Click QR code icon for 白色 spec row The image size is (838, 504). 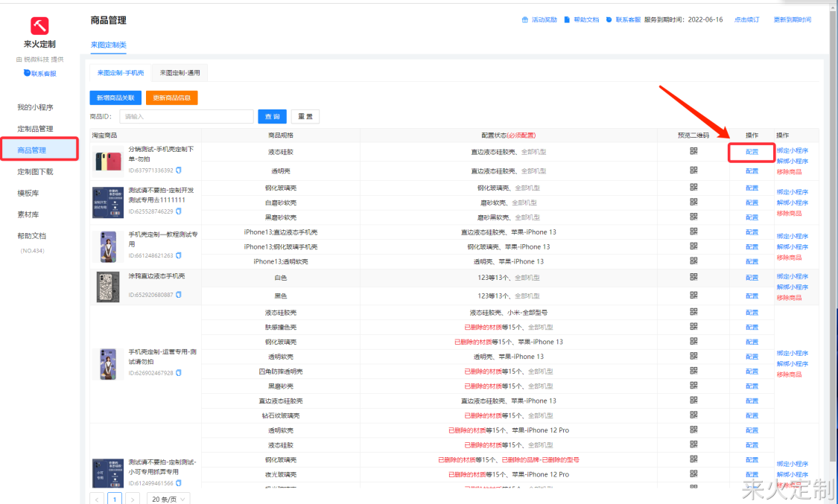click(693, 277)
